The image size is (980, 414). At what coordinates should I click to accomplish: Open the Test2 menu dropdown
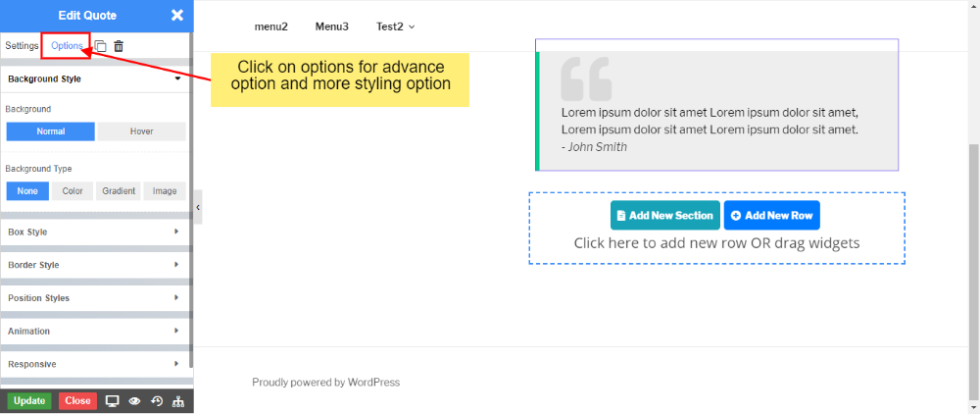[x=396, y=26]
